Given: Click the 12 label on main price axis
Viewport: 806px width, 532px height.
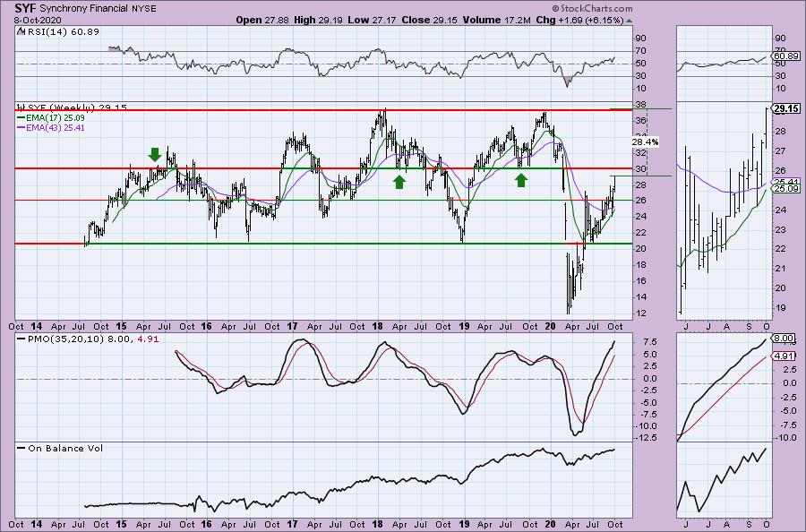Looking at the screenshot, I should coord(640,313).
